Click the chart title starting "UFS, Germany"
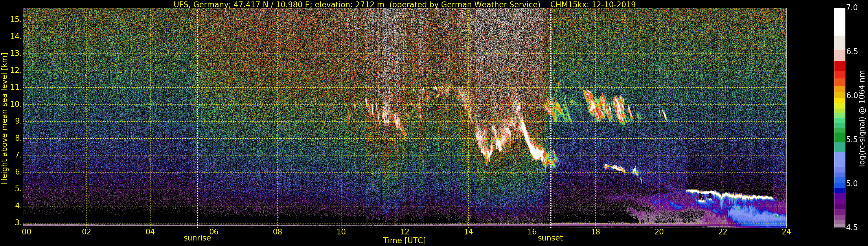The image size is (868, 246). tap(404, 4)
